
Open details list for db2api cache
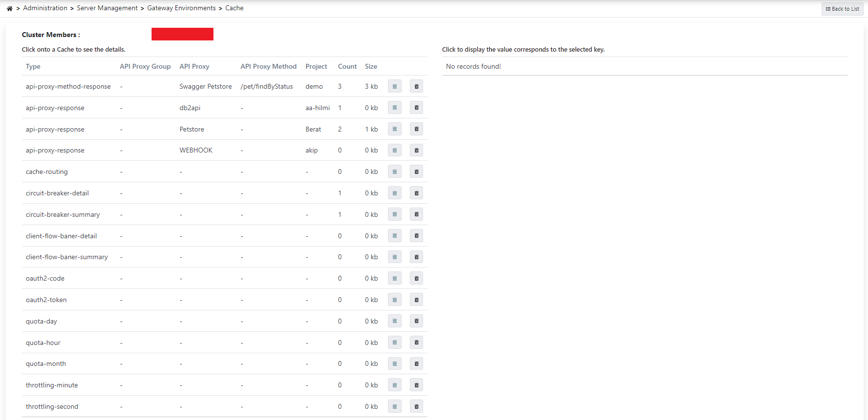(394, 108)
